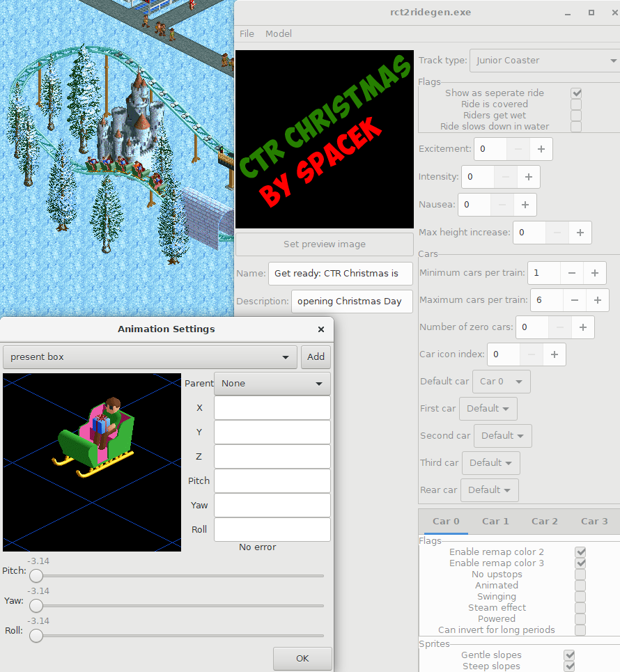Toggle Enable remap color 3

point(580,563)
